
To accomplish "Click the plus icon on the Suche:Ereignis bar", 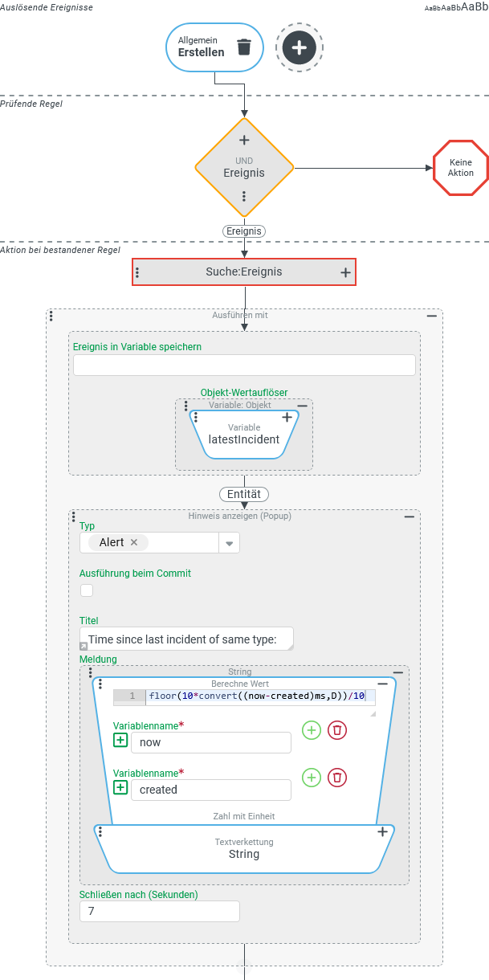I will 345,272.
